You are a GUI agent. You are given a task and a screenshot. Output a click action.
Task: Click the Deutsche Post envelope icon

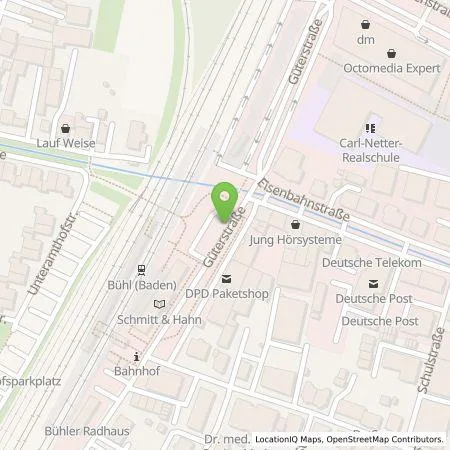[373, 284]
